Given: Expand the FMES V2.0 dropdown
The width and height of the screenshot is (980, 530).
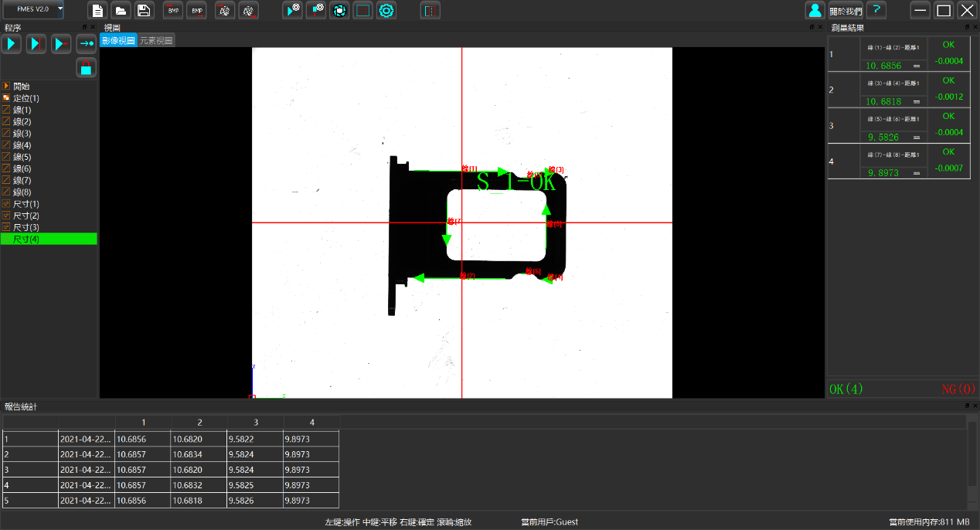Looking at the screenshot, I should (x=60, y=8).
